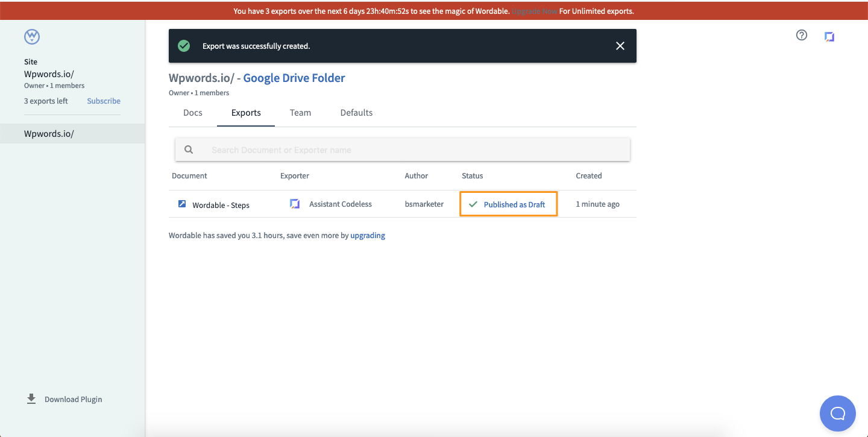
Task: Click the Subscribe link in sidebar
Action: coord(104,101)
